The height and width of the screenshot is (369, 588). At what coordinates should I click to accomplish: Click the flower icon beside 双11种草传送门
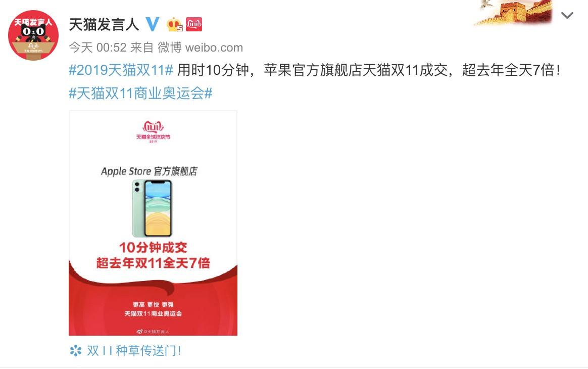pos(76,351)
